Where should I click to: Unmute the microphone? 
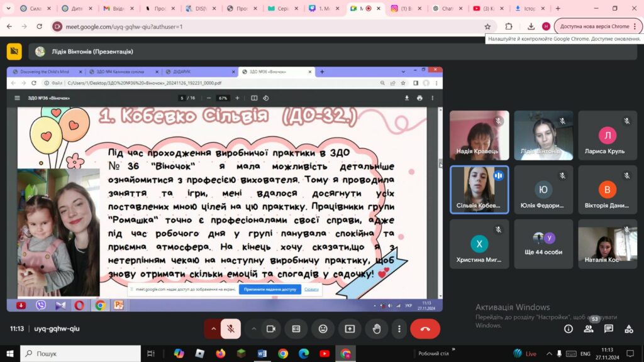click(231, 329)
